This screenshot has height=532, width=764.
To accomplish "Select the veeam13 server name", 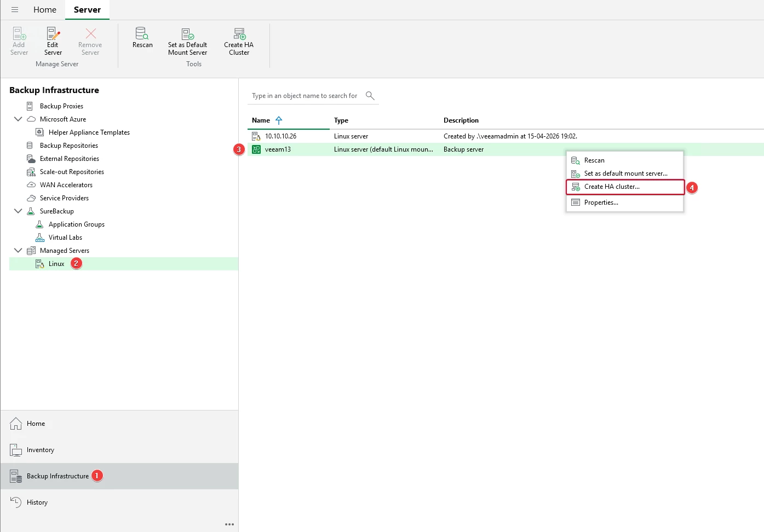I will pyautogui.click(x=278, y=149).
